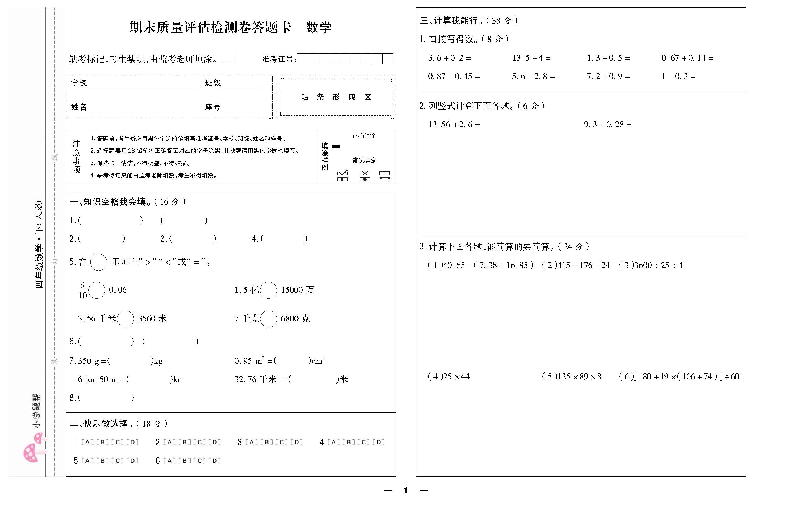Click the comparison circle beside 0.06

pyautogui.click(x=96, y=290)
